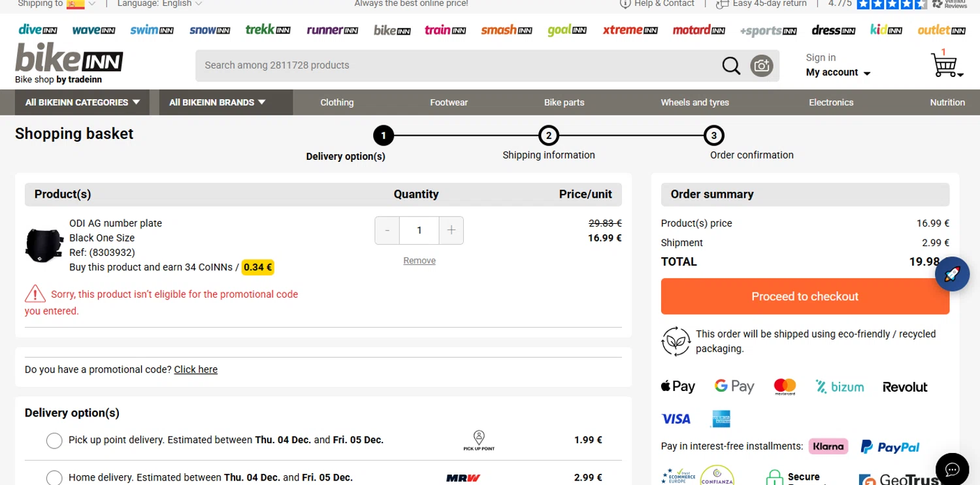Viewport: 980px width, 485px height.
Task: Open camera image search
Action: (x=761, y=65)
